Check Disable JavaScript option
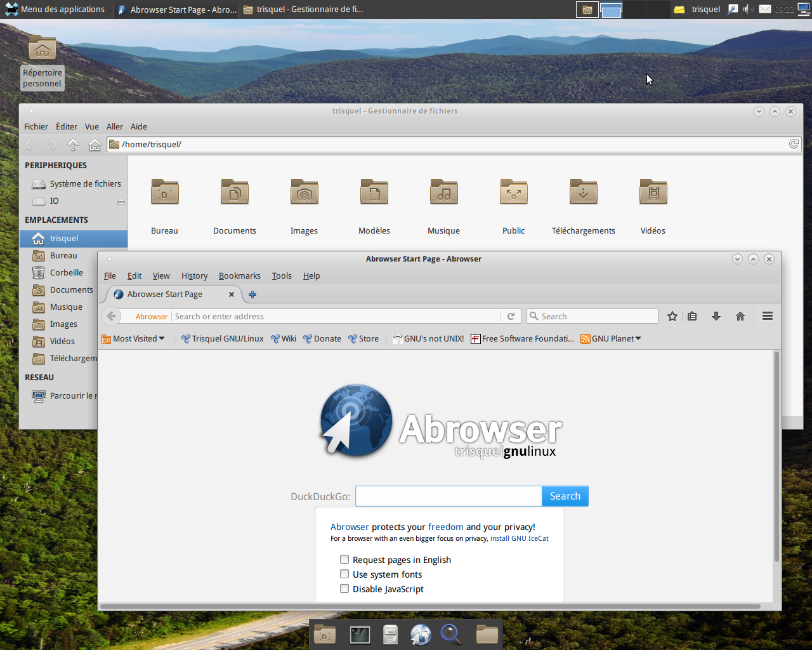812x650 pixels. coord(344,588)
